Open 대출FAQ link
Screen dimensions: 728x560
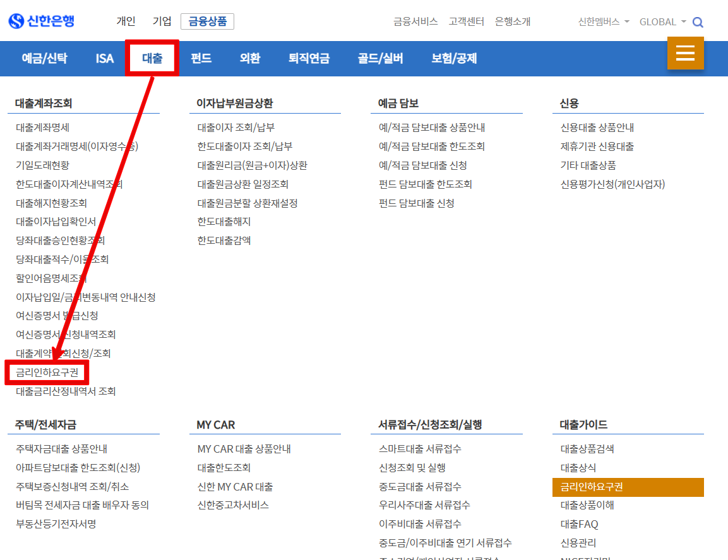tap(579, 524)
